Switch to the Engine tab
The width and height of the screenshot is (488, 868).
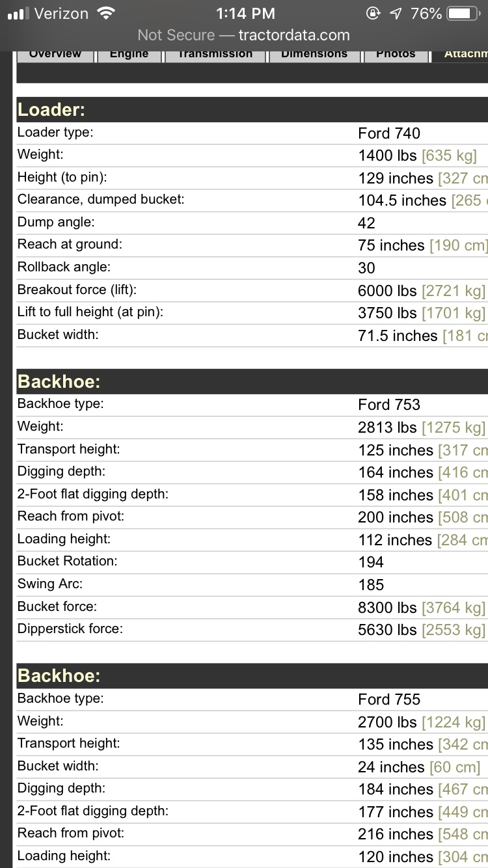click(129, 55)
